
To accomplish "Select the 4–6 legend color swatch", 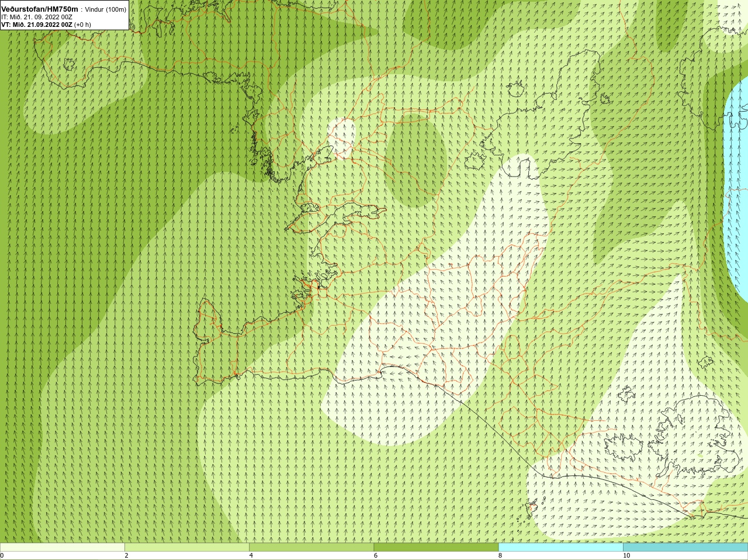I will coord(311,547).
